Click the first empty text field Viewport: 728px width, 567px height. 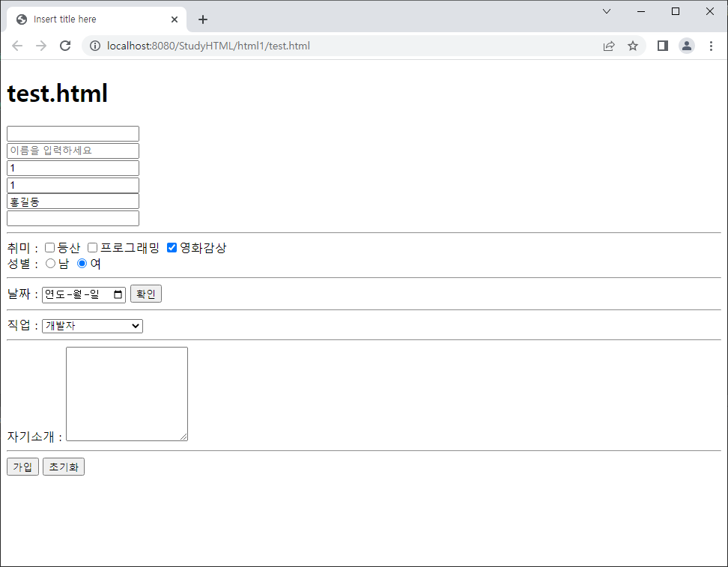click(73, 133)
